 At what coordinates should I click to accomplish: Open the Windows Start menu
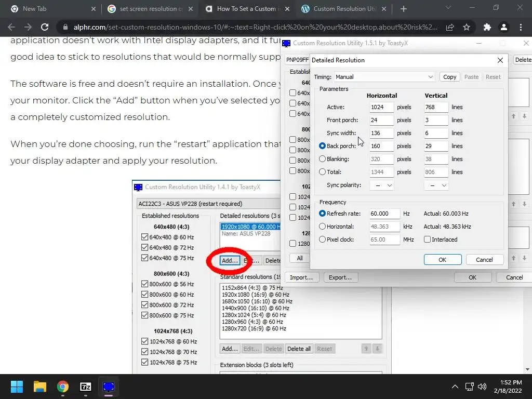(17, 387)
